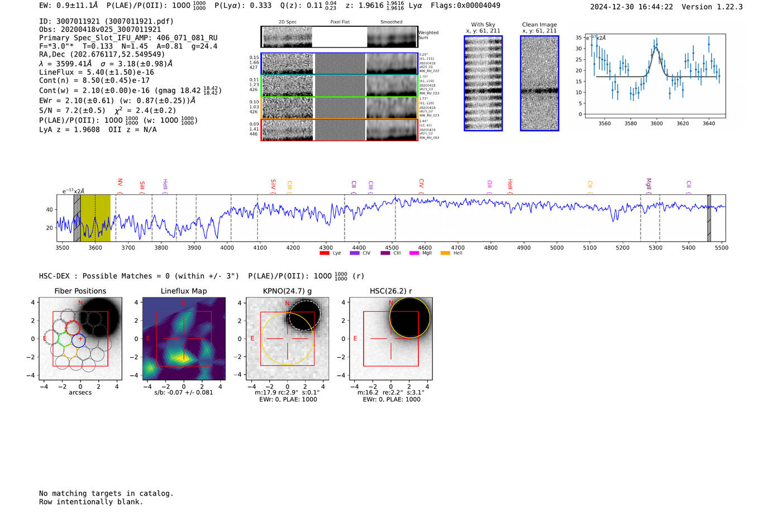Open the orange-framed 2D Spec fiber cutout
Image resolution: width=782 pixels, height=532 pixels.
[287, 108]
